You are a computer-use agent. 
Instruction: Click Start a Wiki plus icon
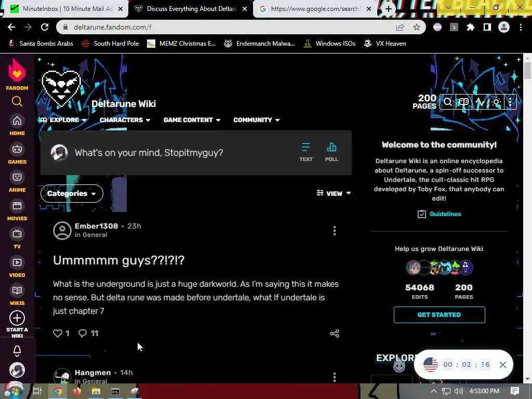[x=17, y=318]
